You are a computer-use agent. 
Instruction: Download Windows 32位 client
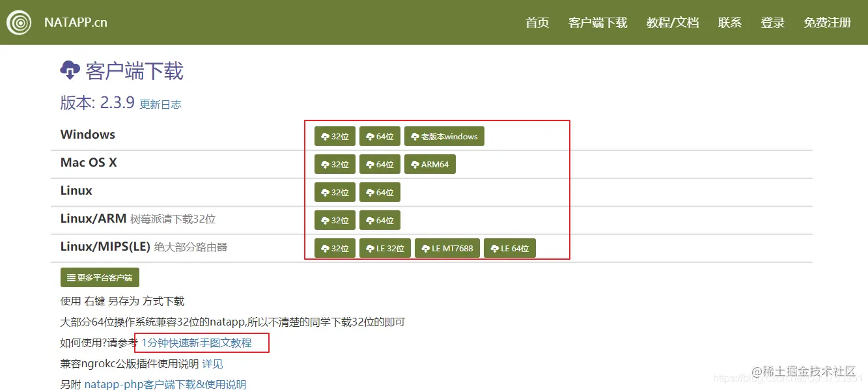[335, 136]
